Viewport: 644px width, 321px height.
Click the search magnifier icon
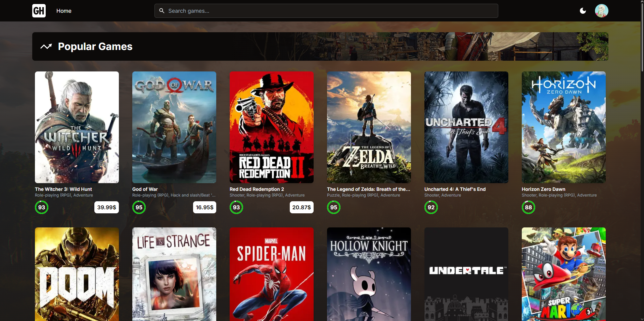[x=162, y=10]
